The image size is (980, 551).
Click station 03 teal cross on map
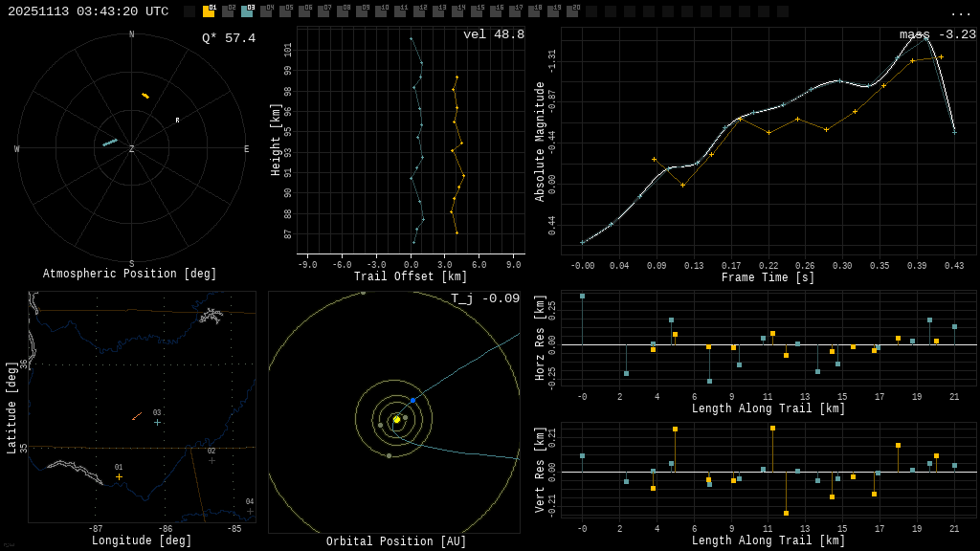tap(157, 422)
